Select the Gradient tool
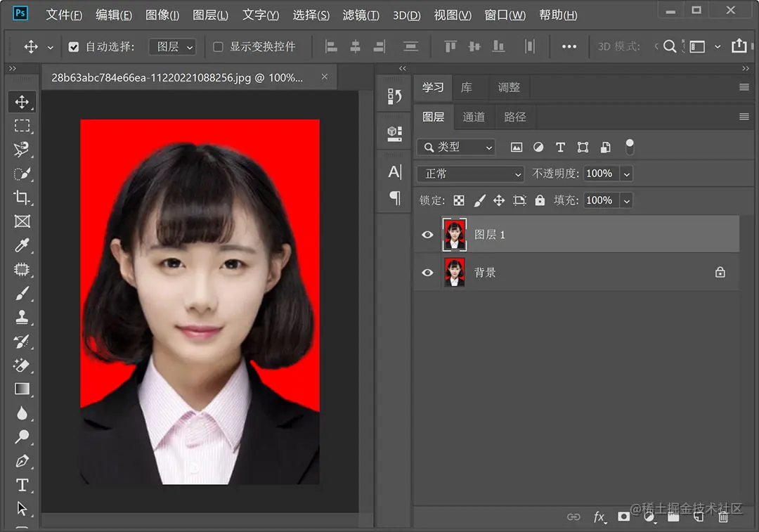Image resolution: width=759 pixels, height=532 pixels. (22, 389)
